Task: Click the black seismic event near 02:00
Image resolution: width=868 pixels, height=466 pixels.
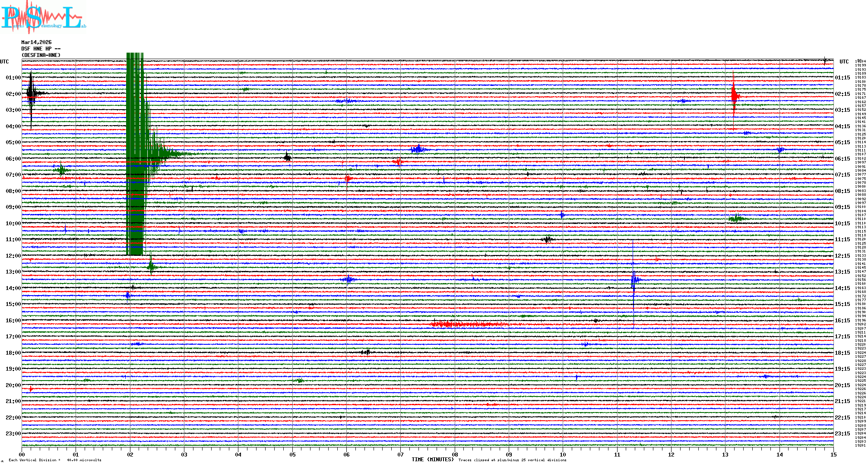Action: (31, 93)
